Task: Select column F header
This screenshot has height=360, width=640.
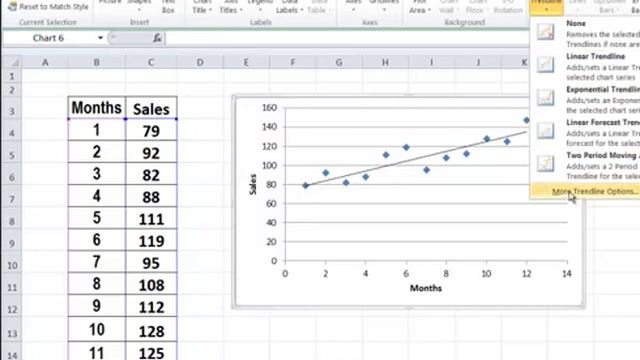Action: pos(292,62)
